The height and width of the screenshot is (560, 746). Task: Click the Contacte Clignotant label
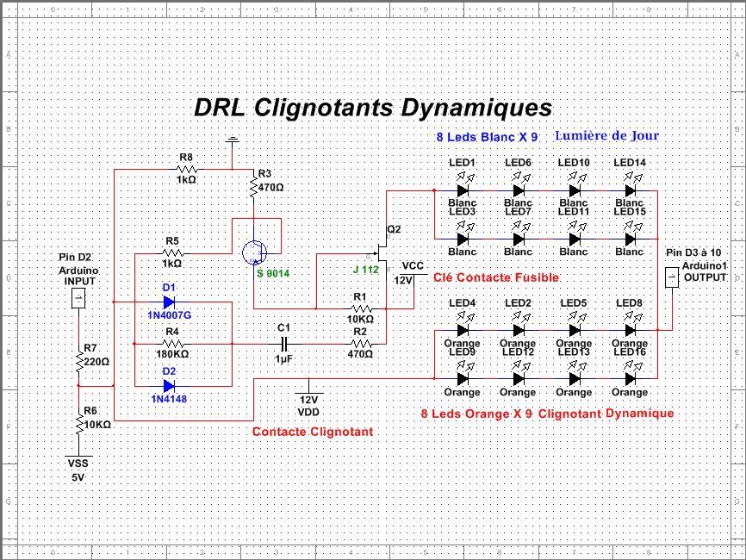tap(312, 432)
